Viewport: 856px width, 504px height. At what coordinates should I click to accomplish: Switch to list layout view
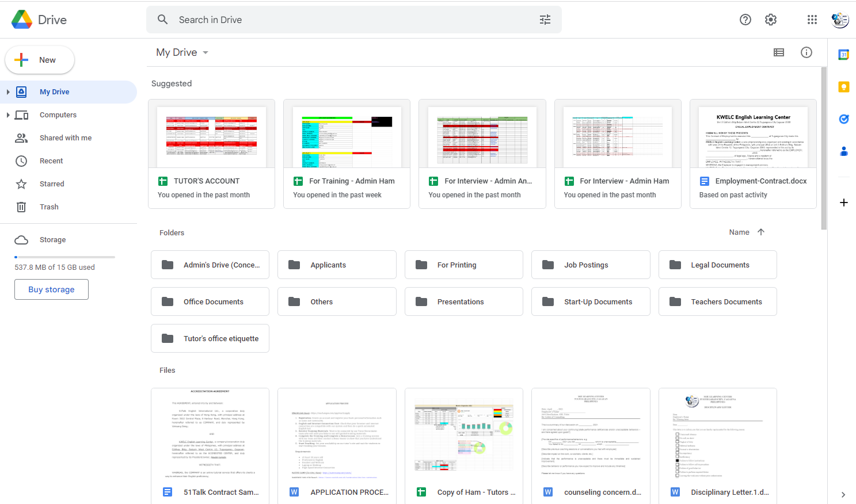pos(779,52)
